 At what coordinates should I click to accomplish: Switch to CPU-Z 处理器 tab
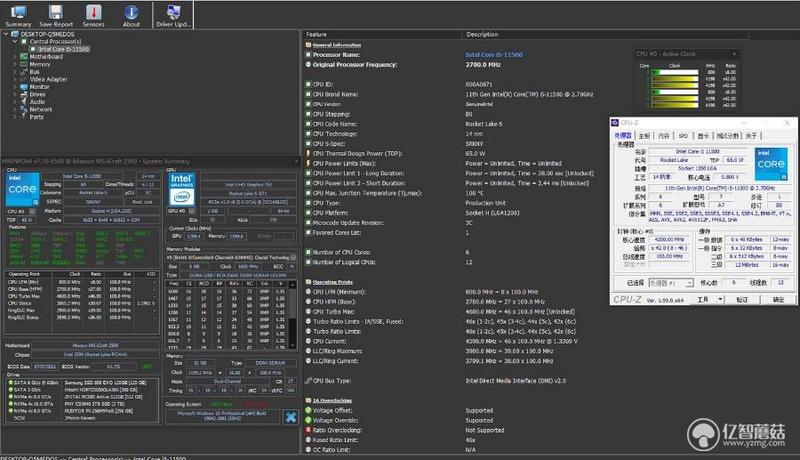click(623, 136)
